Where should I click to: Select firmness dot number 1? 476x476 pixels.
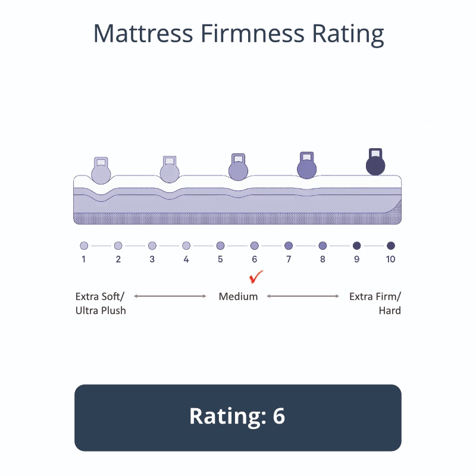(x=84, y=246)
